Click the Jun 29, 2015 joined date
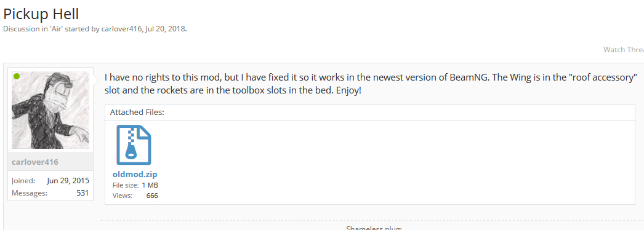The height and width of the screenshot is (230, 644). tap(68, 181)
